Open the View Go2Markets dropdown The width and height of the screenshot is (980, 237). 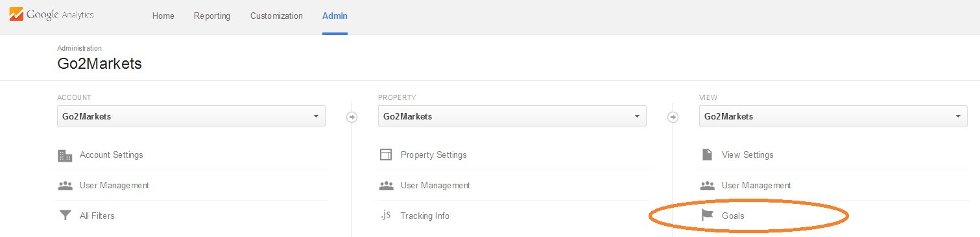[x=833, y=116]
